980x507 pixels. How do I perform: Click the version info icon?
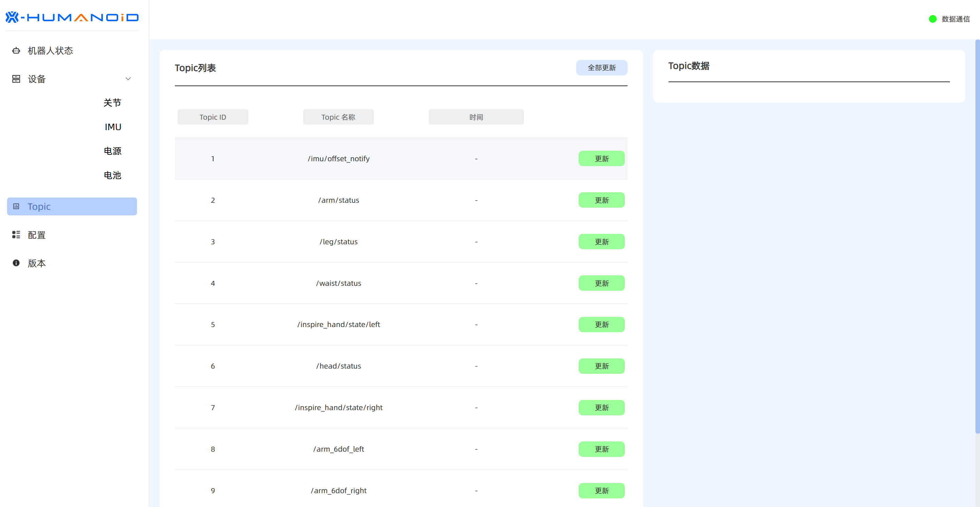point(16,263)
